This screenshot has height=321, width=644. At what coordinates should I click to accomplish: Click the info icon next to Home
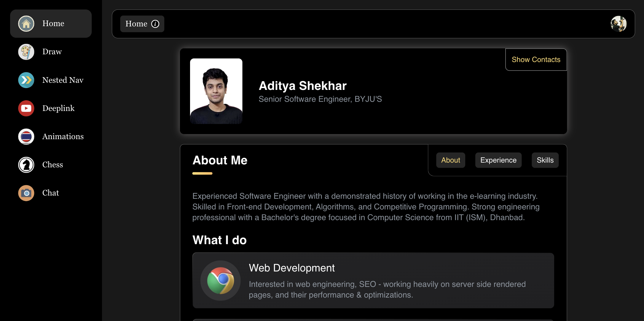(x=155, y=24)
